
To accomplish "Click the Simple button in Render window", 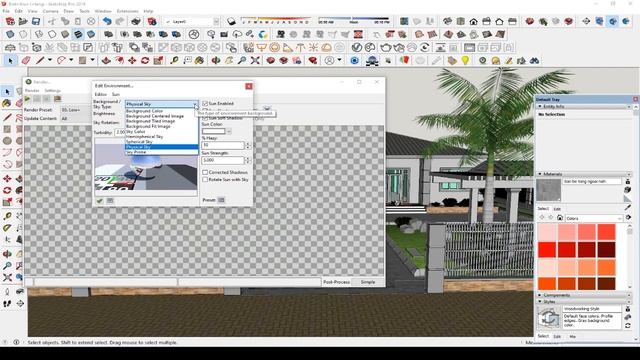I will pyautogui.click(x=368, y=282).
